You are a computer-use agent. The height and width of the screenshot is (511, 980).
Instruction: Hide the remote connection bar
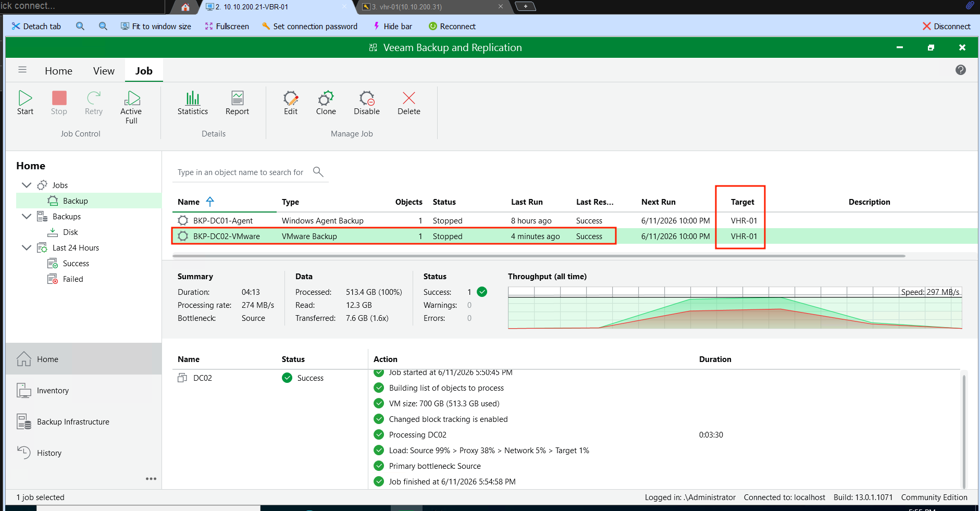(x=392, y=26)
